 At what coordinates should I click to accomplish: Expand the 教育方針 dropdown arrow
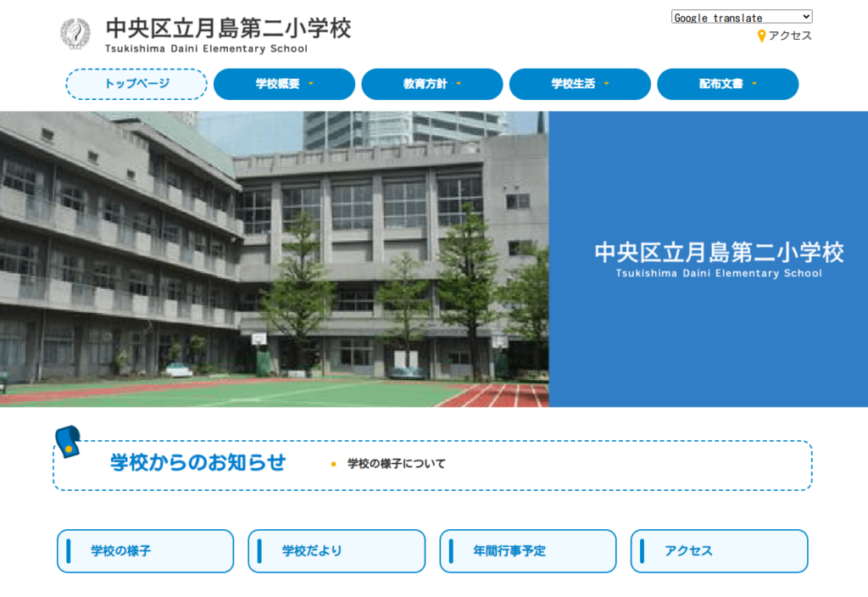pyautogui.click(x=459, y=84)
